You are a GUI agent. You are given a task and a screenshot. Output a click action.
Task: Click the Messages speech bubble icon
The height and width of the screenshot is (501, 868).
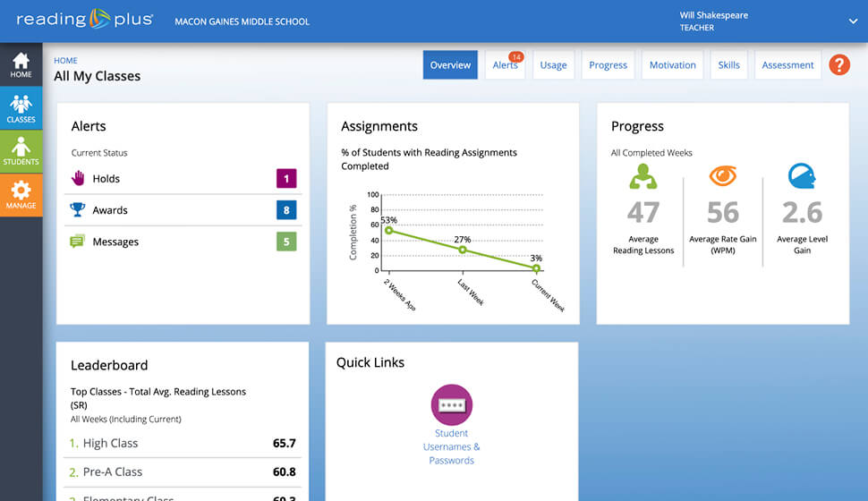pos(78,242)
